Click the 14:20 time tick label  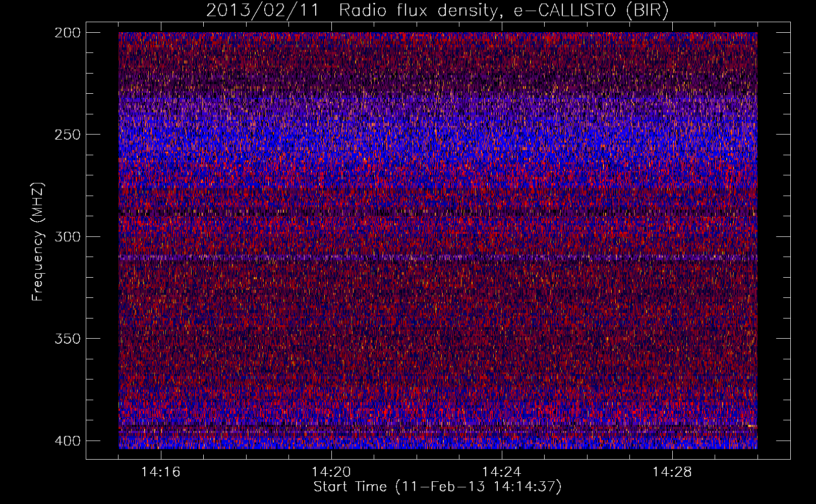pyautogui.click(x=331, y=472)
